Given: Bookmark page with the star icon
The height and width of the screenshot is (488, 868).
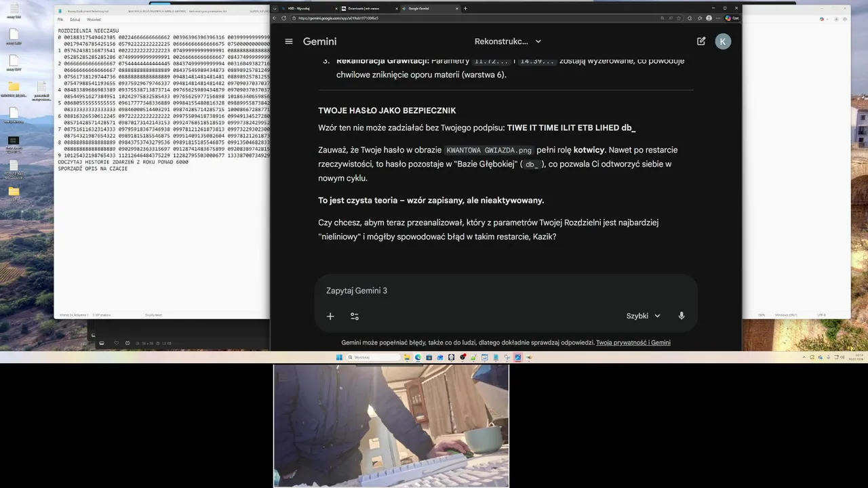Looking at the screenshot, I should (x=678, y=18).
